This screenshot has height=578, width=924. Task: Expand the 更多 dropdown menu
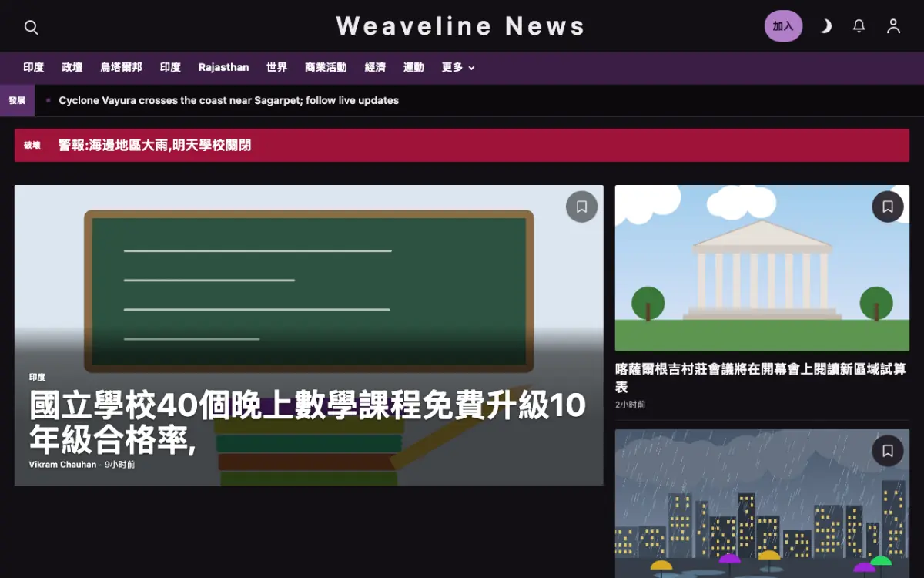click(458, 68)
